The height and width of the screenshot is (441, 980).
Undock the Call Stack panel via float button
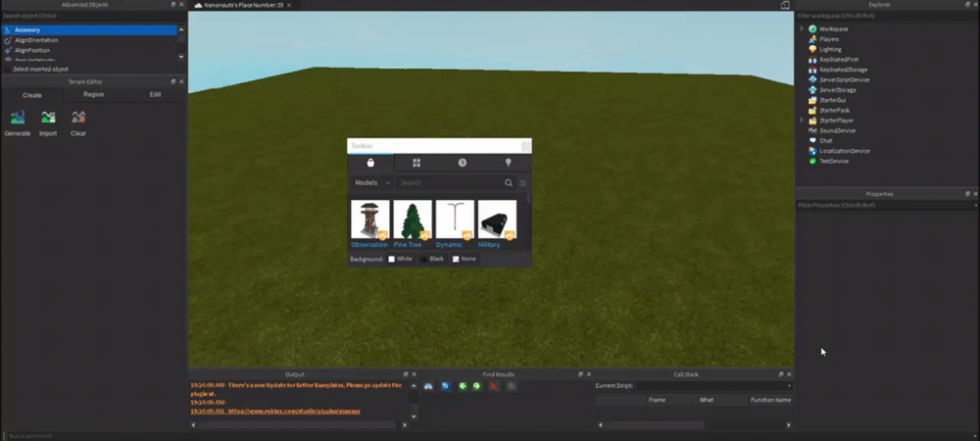[781, 374]
